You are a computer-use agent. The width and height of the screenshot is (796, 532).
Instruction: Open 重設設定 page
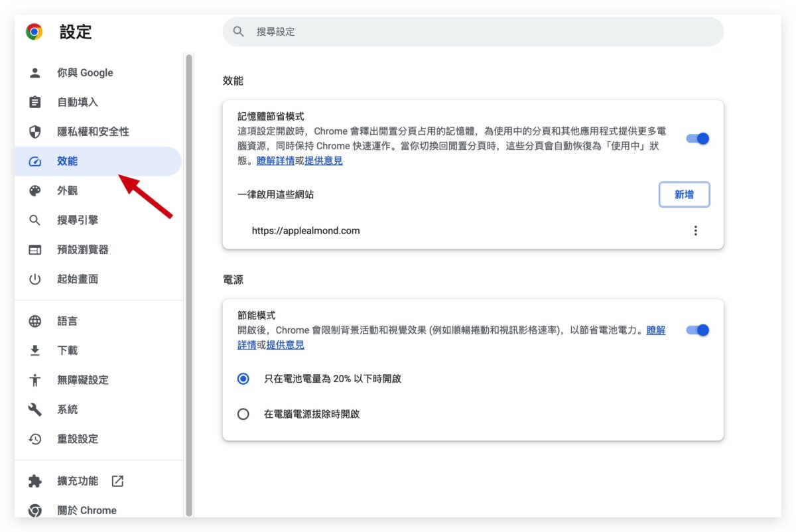tap(98, 439)
